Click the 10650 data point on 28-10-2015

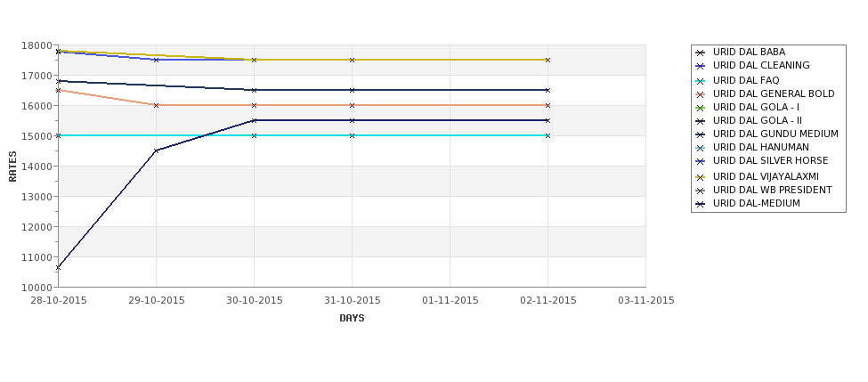click(x=58, y=267)
